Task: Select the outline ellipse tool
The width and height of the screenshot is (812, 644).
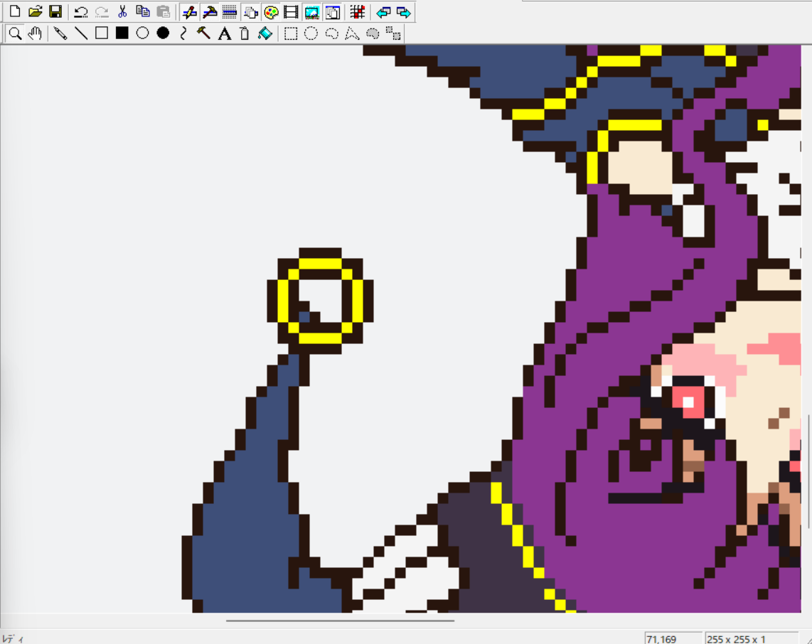Action: pos(142,33)
